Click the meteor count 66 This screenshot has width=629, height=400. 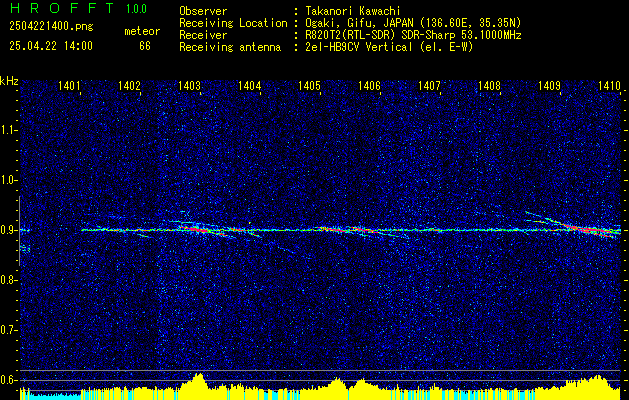pos(145,46)
